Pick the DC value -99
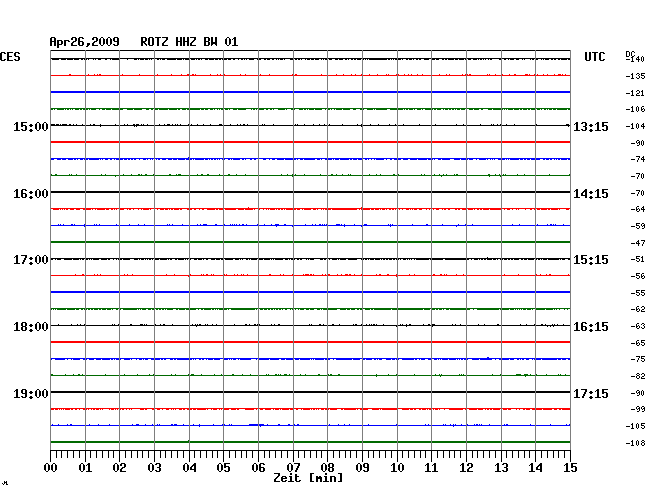 point(638,409)
